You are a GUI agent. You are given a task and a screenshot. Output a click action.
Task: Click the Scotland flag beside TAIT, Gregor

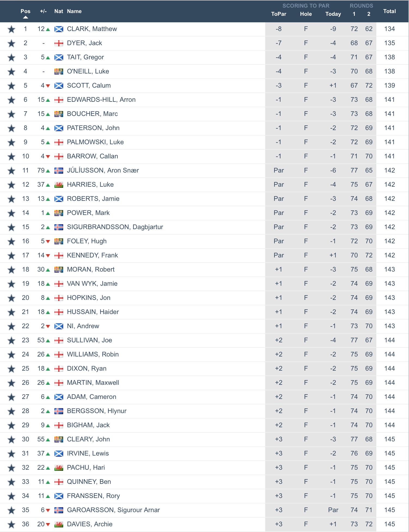tap(59, 57)
